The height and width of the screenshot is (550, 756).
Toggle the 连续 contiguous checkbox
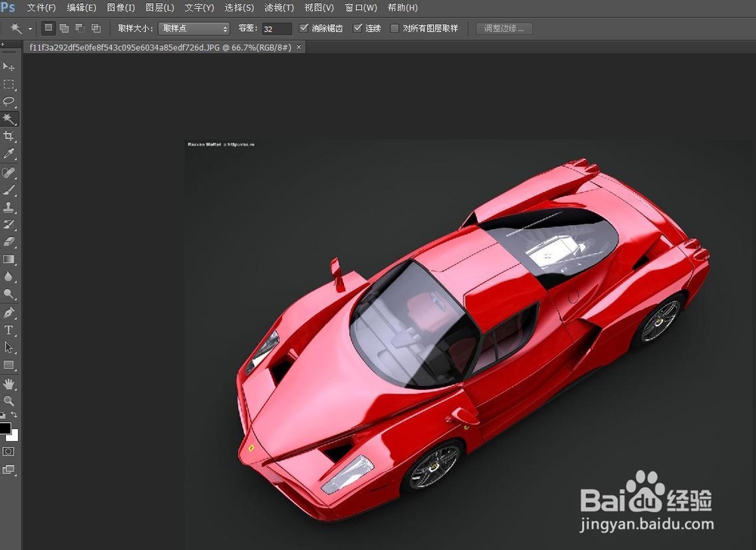(358, 28)
